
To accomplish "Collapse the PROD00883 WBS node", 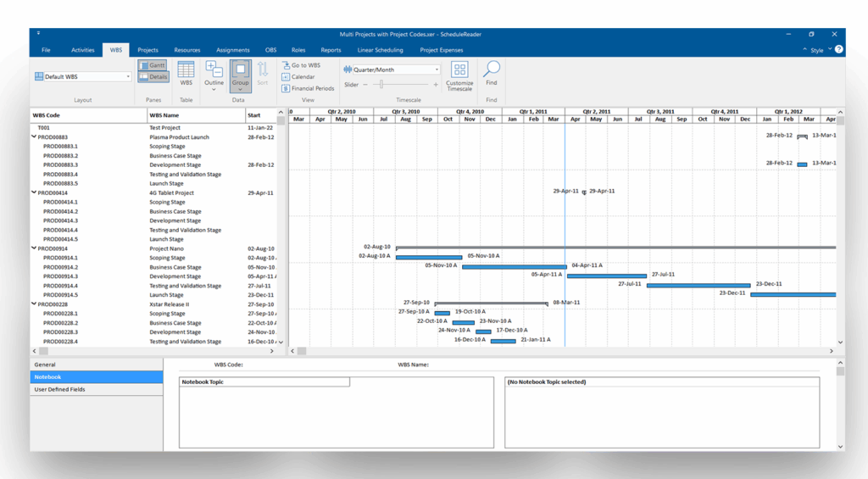I will pyautogui.click(x=34, y=136).
